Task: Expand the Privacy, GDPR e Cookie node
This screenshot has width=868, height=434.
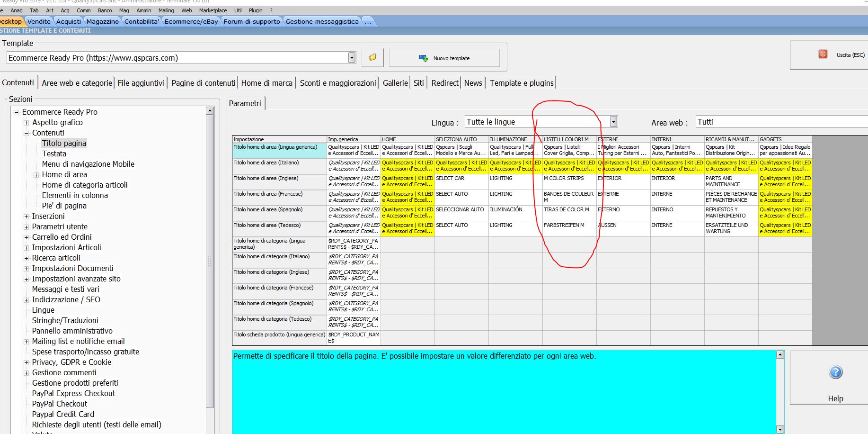Action: (x=27, y=362)
